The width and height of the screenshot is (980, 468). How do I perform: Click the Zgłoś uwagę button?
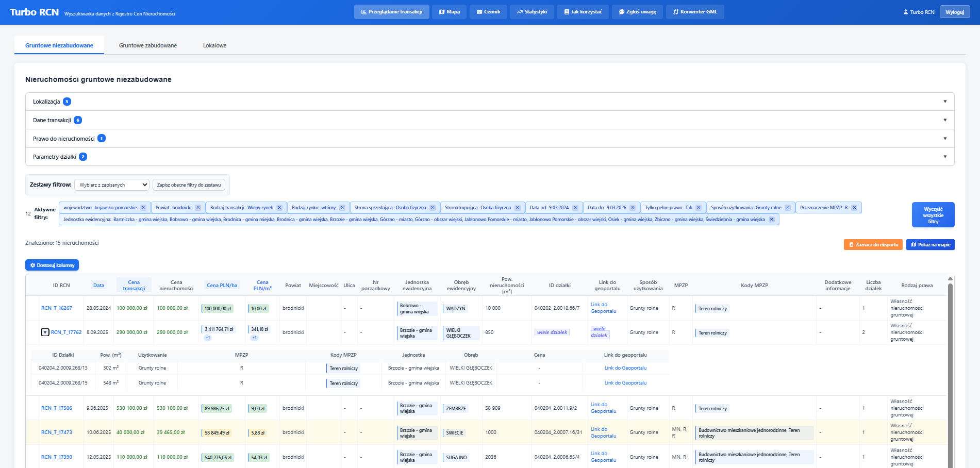click(638, 12)
